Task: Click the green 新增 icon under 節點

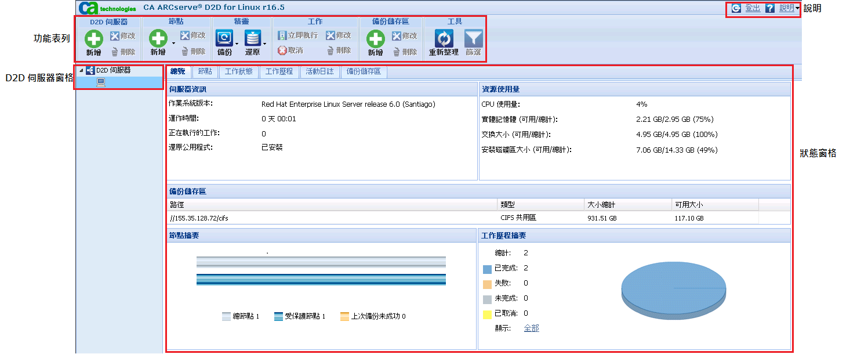Action: tap(158, 39)
